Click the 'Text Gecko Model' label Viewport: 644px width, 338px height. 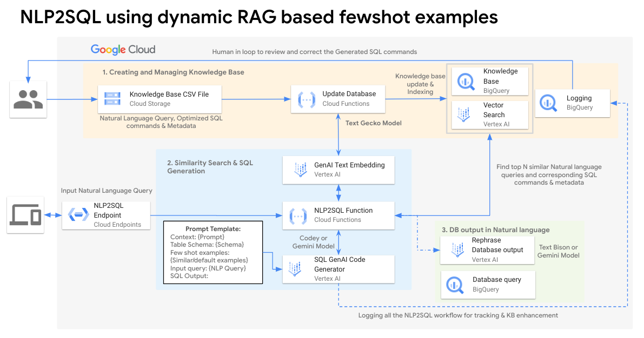(373, 123)
